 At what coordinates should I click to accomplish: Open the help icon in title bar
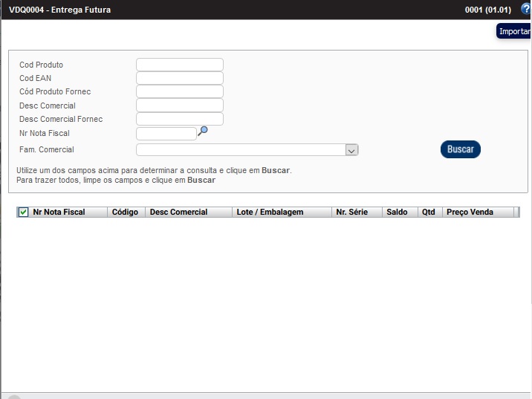[526, 10]
